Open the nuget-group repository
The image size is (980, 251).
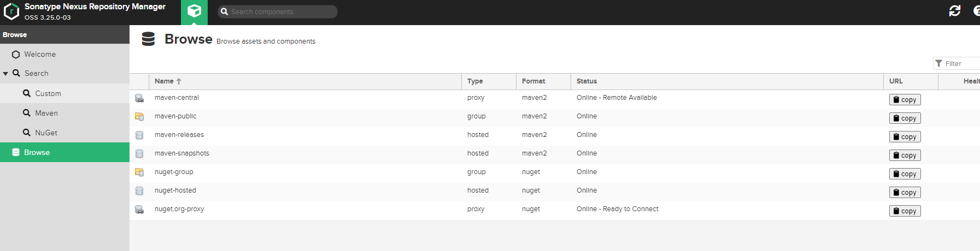[174, 172]
